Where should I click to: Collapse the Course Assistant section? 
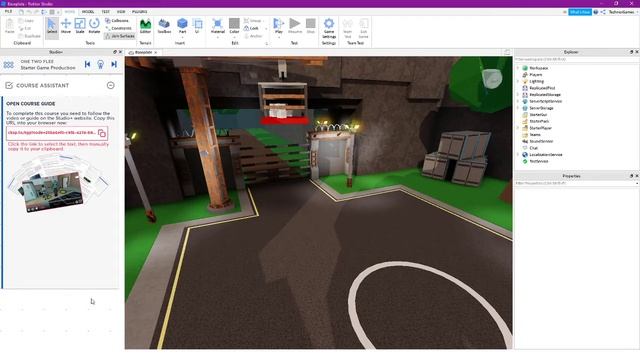pos(111,85)
